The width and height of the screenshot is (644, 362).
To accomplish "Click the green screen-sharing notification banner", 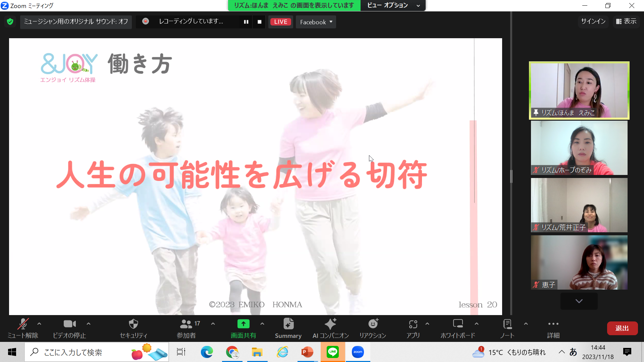I will 294,5.
